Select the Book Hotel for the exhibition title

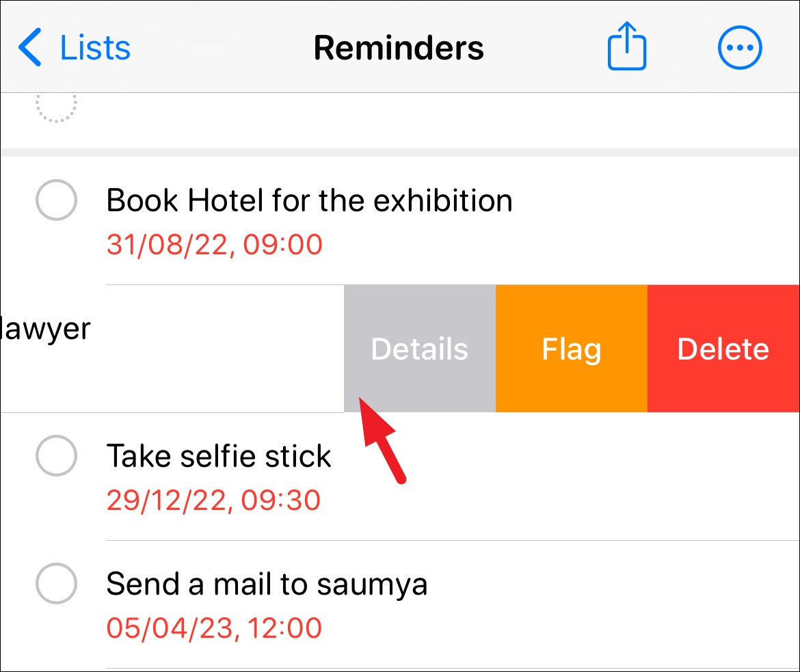coord(309,200)
